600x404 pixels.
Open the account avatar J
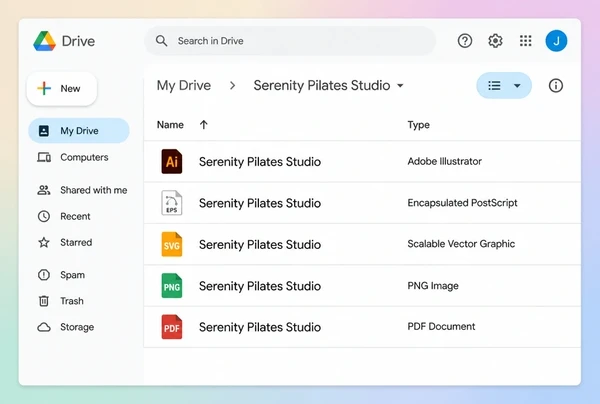556,41
